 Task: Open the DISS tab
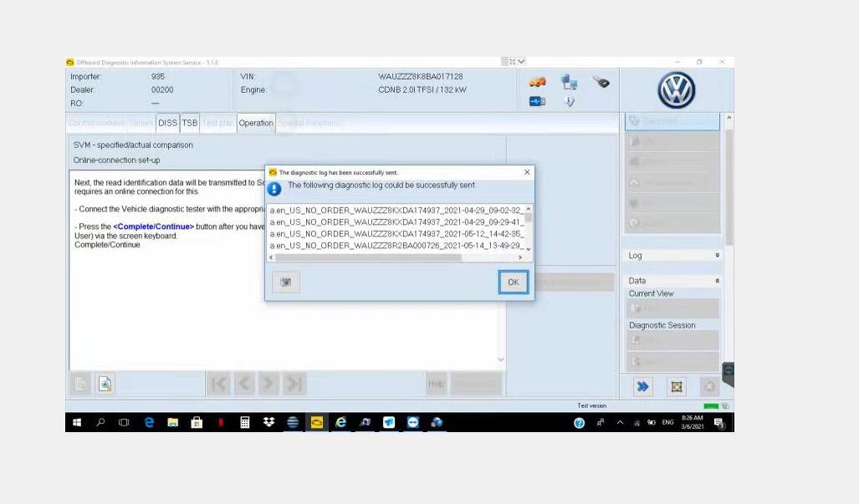167,123
